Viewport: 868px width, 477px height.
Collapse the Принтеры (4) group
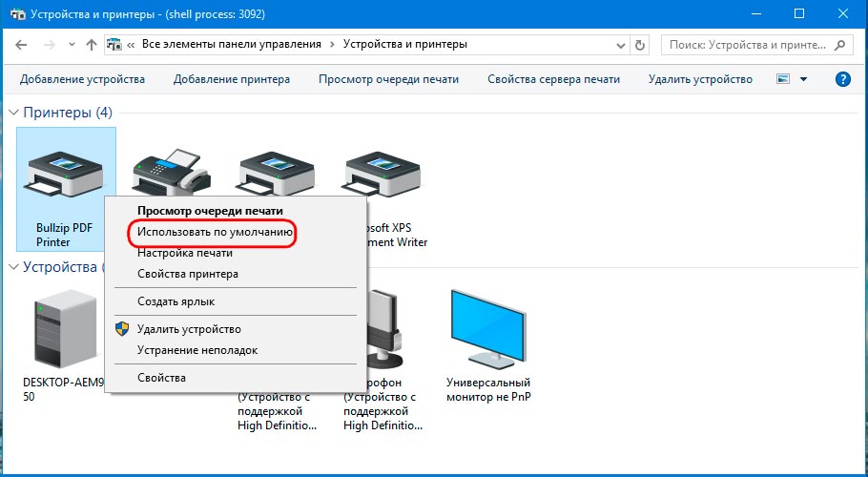coord(14,113)
